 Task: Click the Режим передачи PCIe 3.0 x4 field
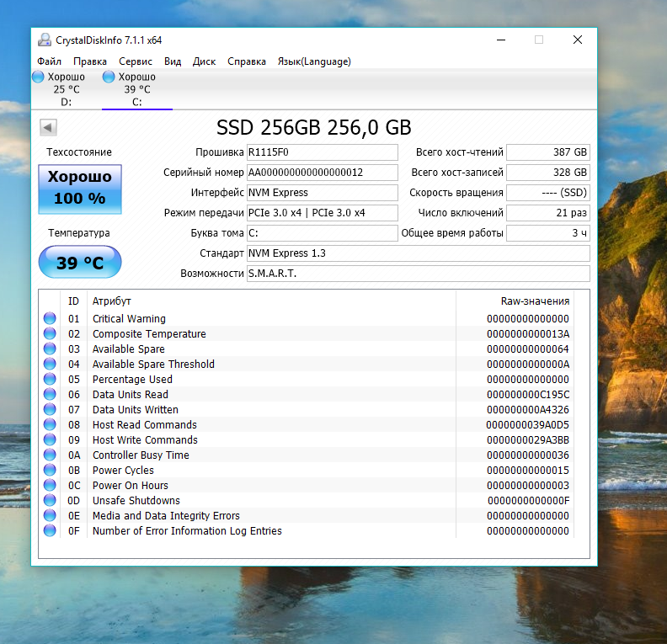[x=322, y=212]
